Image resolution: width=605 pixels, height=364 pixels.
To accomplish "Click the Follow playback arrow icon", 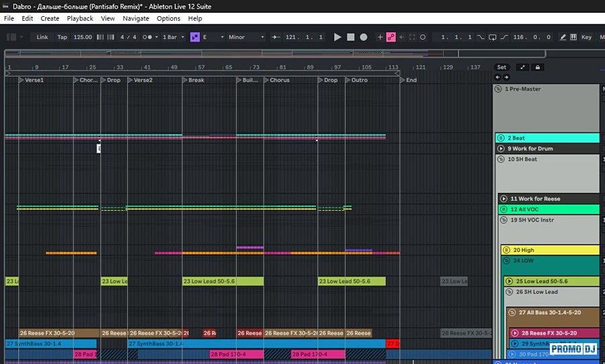I will (275, 38).
